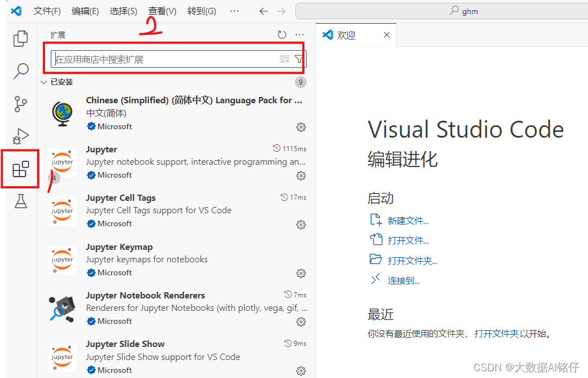
Task: Open gear settings for Chinese Language Pack
Action: point(300,128)
